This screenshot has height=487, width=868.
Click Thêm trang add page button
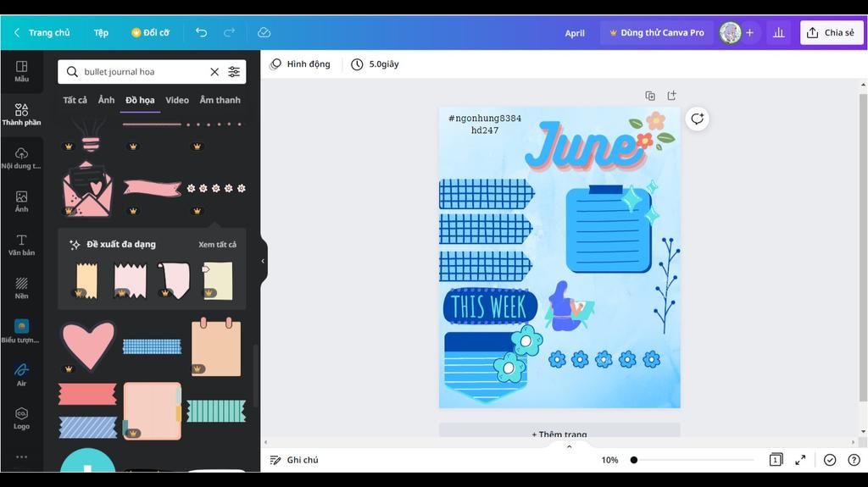(559, 431)
